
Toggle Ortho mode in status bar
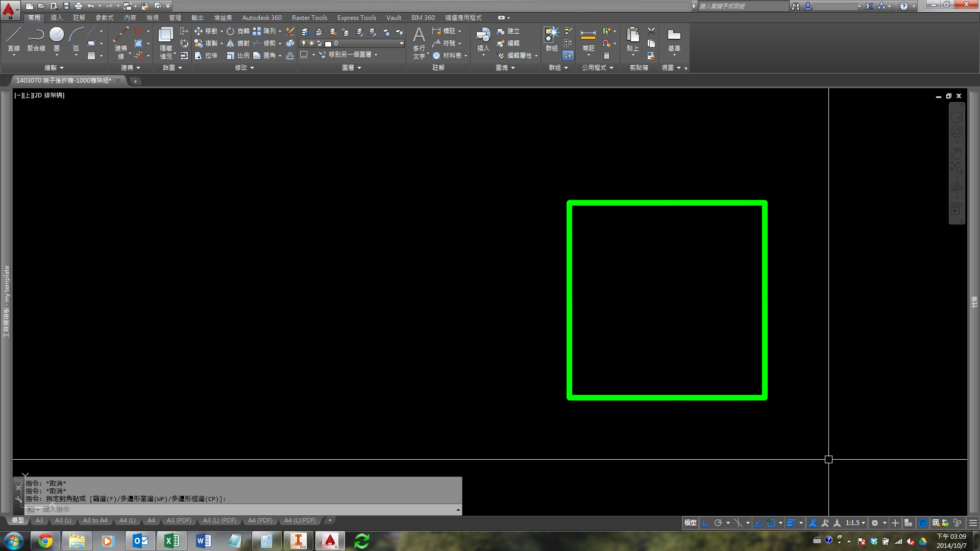point(706,523)
